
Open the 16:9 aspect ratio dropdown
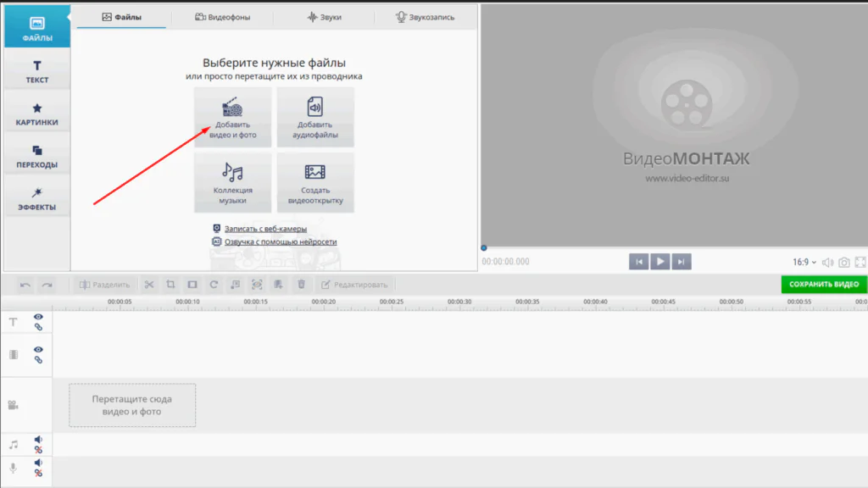coord(804,263)
